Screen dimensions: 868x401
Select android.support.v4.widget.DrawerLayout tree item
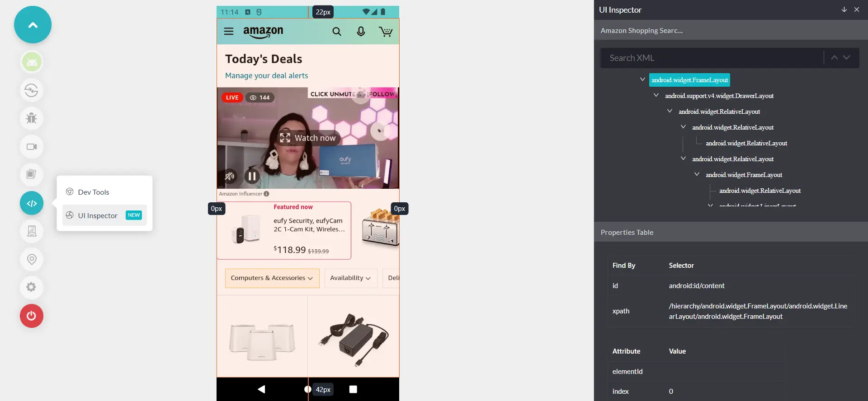pyautogui.click(x=719, y=96)
